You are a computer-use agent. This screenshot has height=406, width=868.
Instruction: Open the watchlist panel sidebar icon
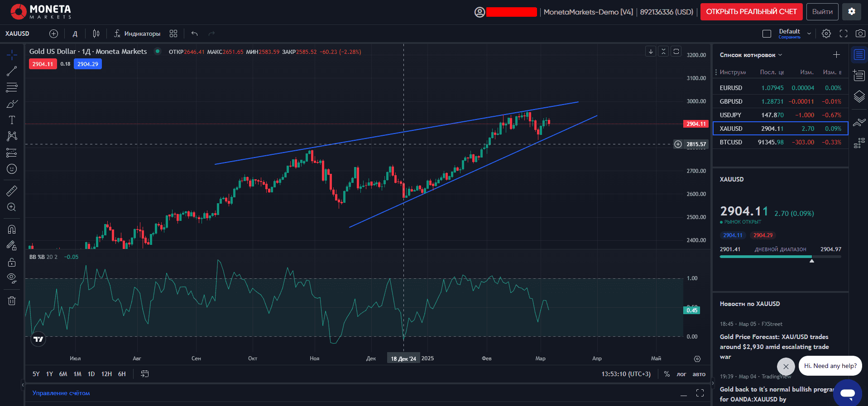click(859, 55)
